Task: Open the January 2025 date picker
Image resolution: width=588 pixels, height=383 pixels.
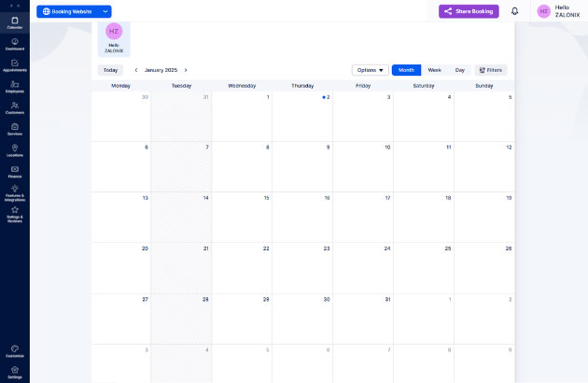Action: [161, 70]
